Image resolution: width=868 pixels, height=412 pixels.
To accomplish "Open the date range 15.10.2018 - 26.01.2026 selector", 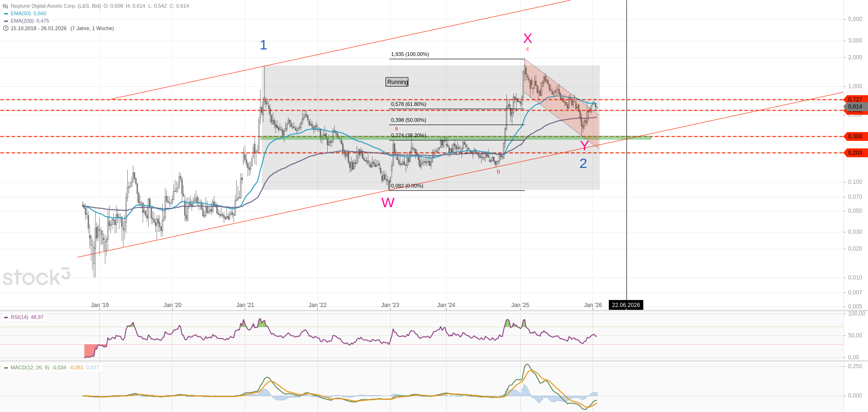I will tap(39, 28).
